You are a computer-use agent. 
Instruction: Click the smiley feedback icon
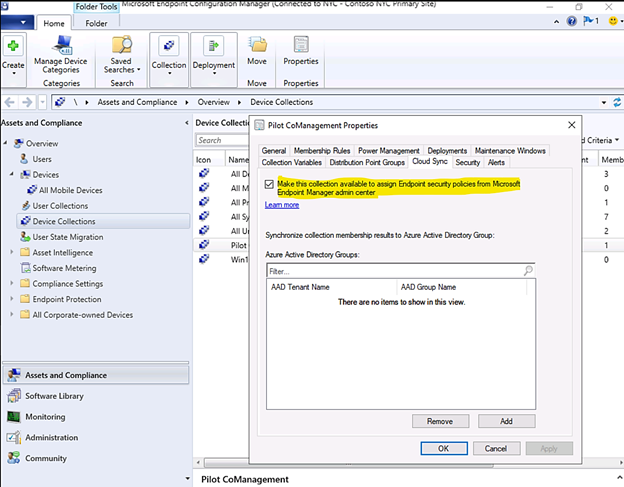[x=613, y=21]
